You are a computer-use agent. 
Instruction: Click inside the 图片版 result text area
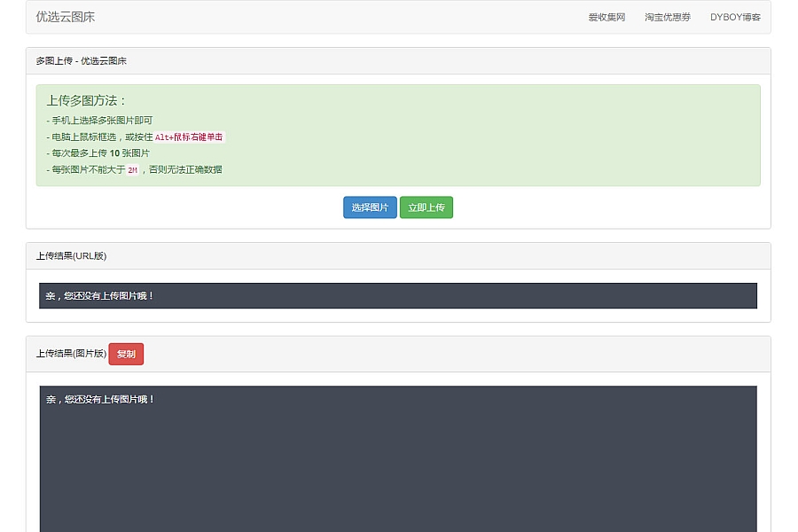point(398,458)
